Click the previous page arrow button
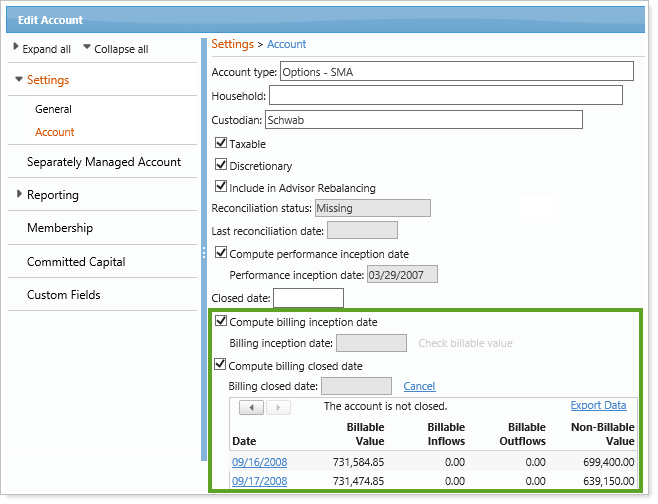The image size is (658, 504). click(x=250, y=407)
